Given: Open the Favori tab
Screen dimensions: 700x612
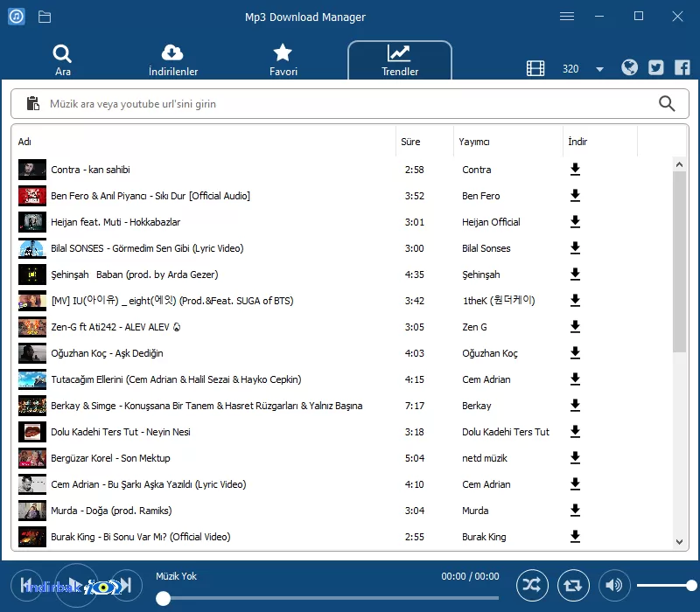Looking at the screenshot, I should tap(283, 60).
